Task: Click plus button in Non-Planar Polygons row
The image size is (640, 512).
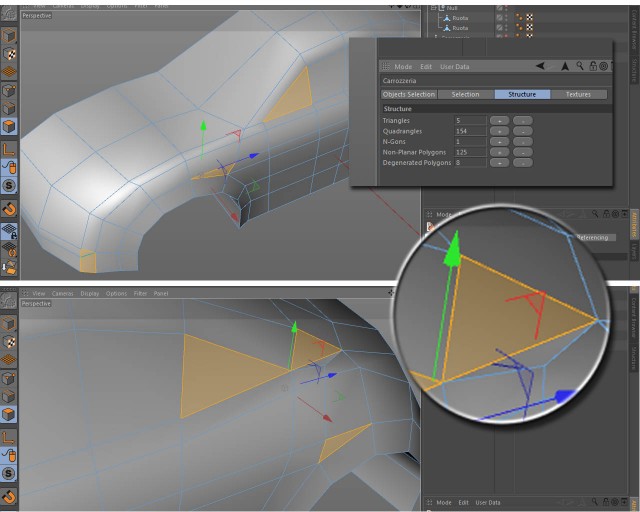Action: [x=499, y=152]
